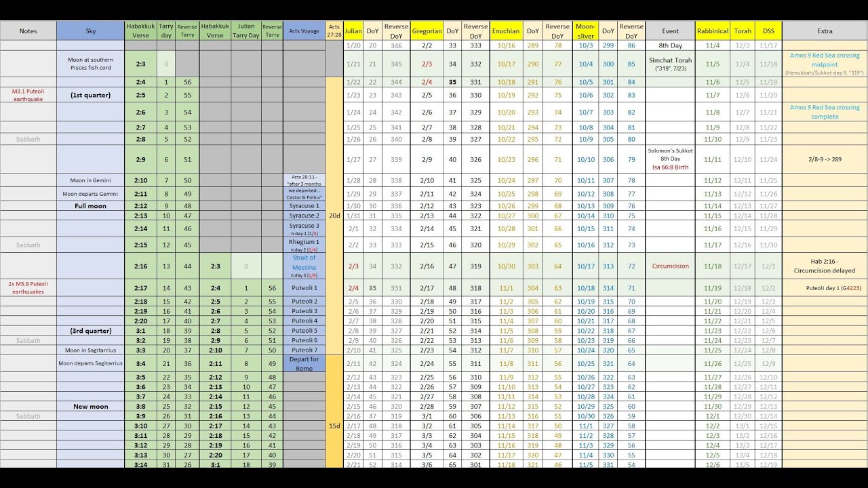This screenshot has width=868, height=488.
Task: Click the 'New moon' sky cell
Action: coord(91,407)
